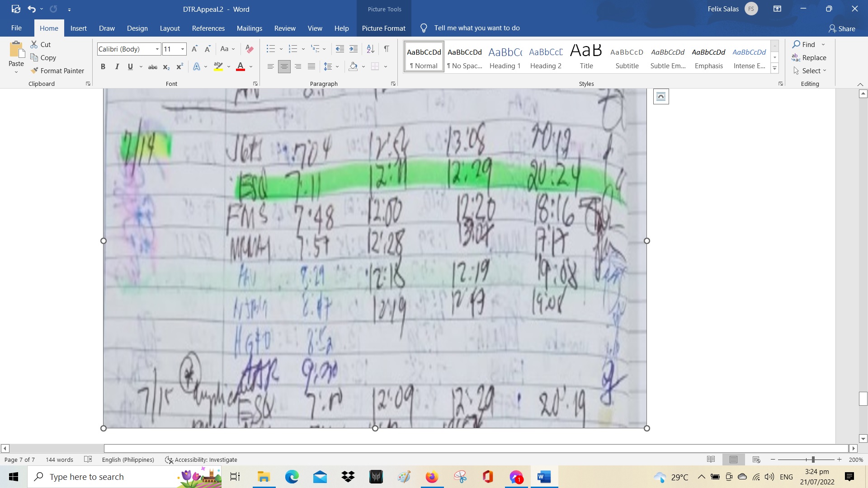Click the Share button
Image resolution: width=868 pixels, height=488 pixels.
pos(842,28)
